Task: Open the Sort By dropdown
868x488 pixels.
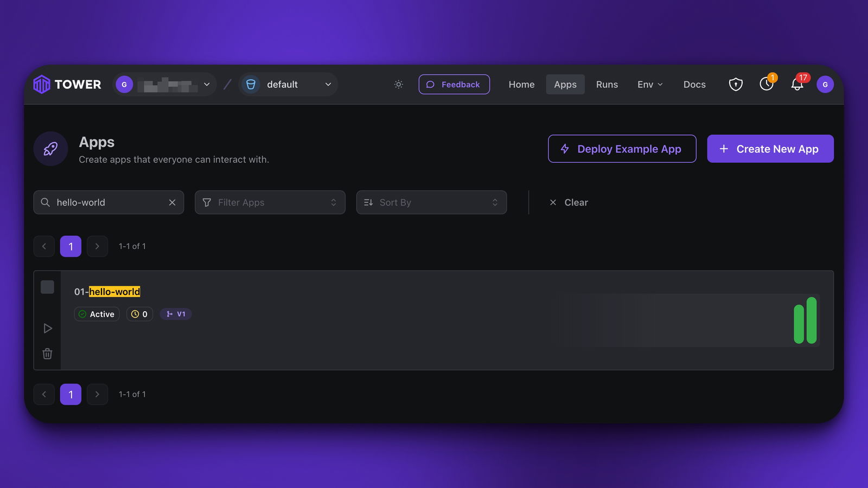Action: [431, 202]
